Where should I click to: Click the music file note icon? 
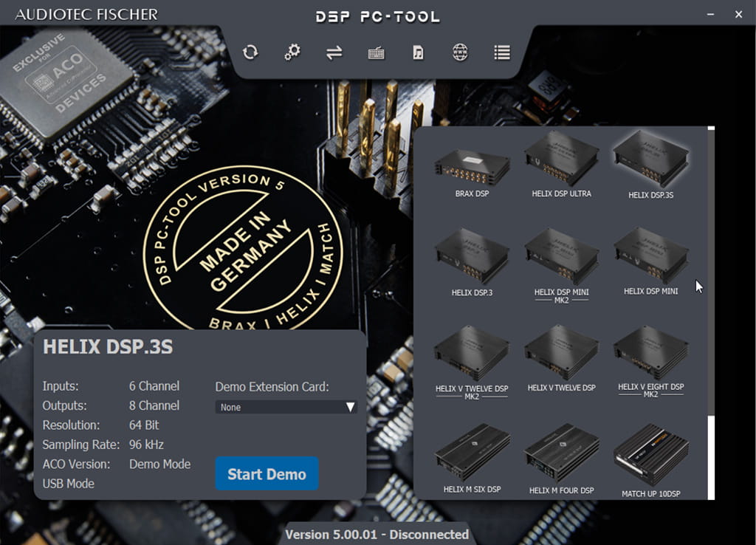(x=418, y=52)
